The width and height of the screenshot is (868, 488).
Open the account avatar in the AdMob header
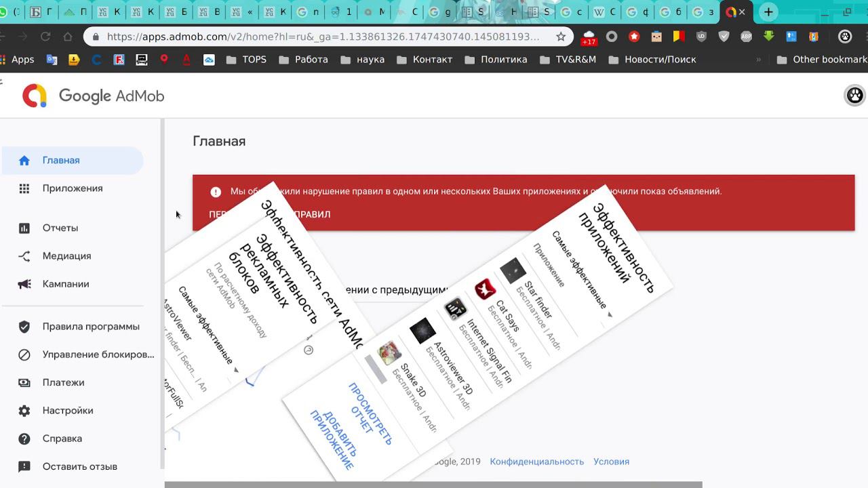coord(855,96)
